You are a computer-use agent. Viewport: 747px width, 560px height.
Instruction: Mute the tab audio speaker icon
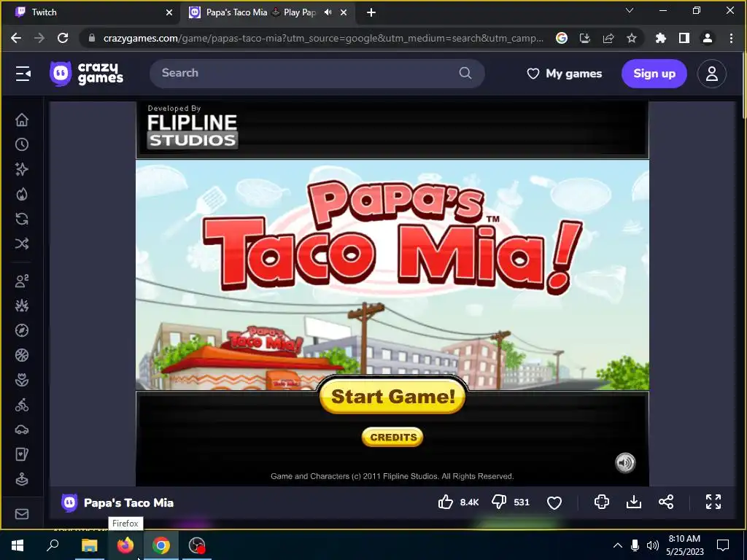(x=328, y=12)
